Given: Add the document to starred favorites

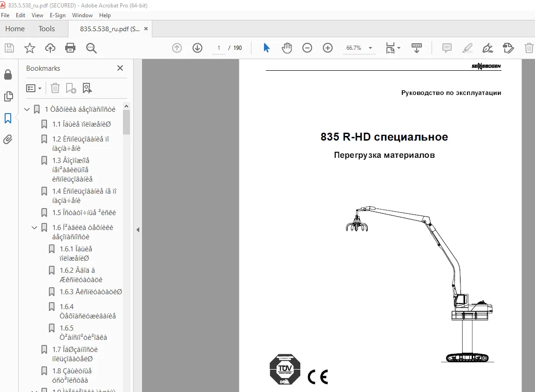Looking at the screenshot, I should coord(30,48).
